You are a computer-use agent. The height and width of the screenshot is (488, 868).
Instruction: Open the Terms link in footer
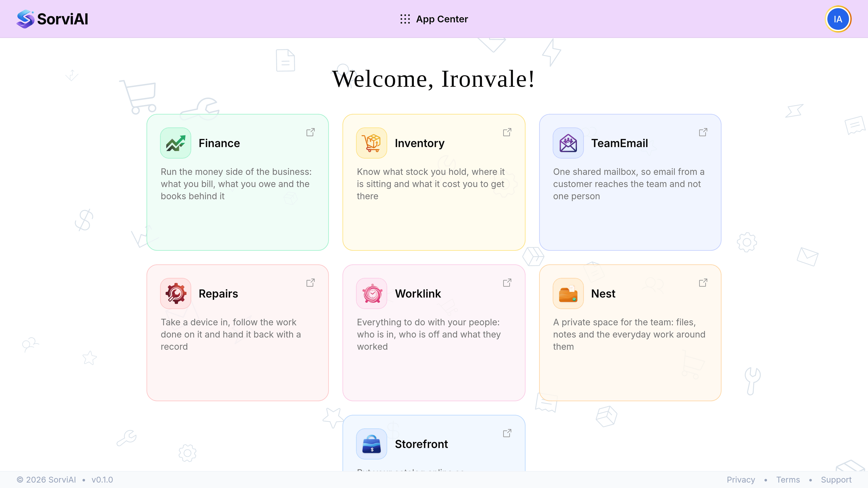788,480
